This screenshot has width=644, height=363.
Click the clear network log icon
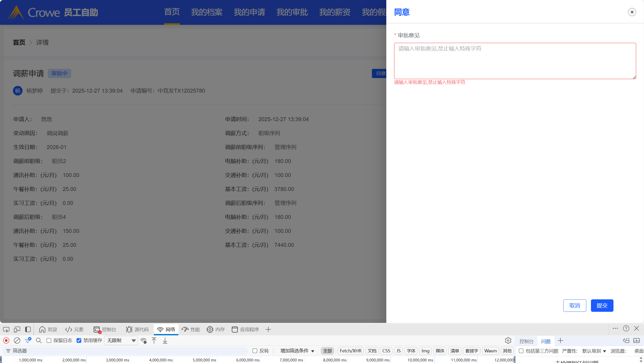pos(17,340)
